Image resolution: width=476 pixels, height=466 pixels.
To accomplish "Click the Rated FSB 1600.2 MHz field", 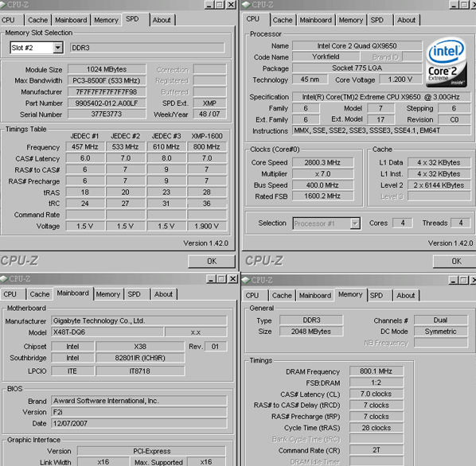I will tap(322, 196).
